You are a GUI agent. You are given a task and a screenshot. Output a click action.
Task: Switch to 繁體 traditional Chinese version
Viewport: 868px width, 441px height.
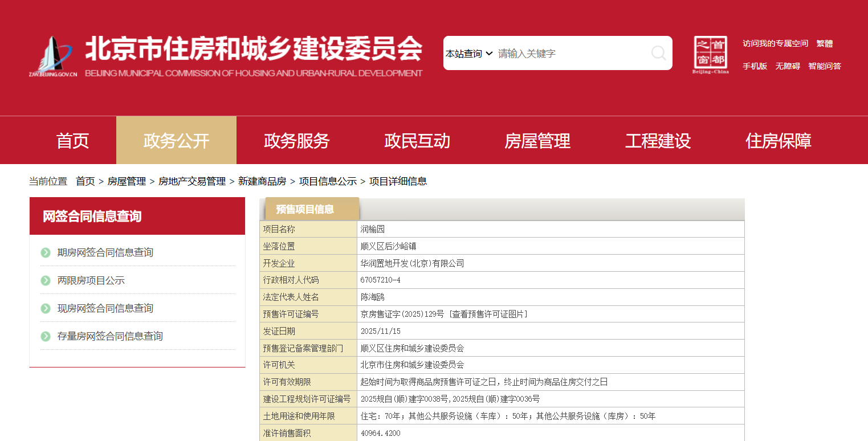pyautogui.click(x=824, y=43)
